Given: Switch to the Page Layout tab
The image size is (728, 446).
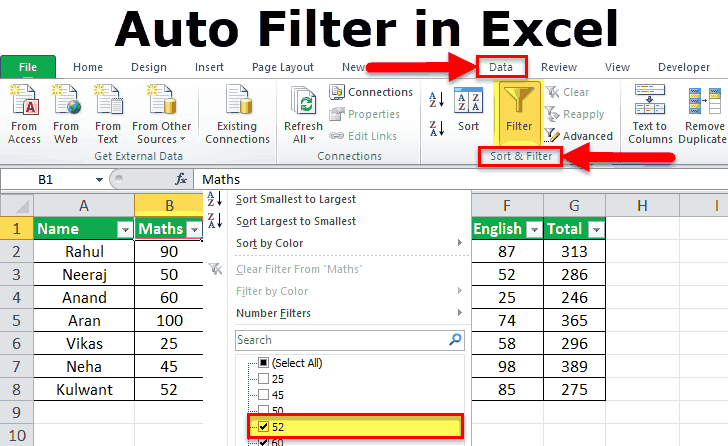Looking at the screenshot, I should (x=283, y=67).
